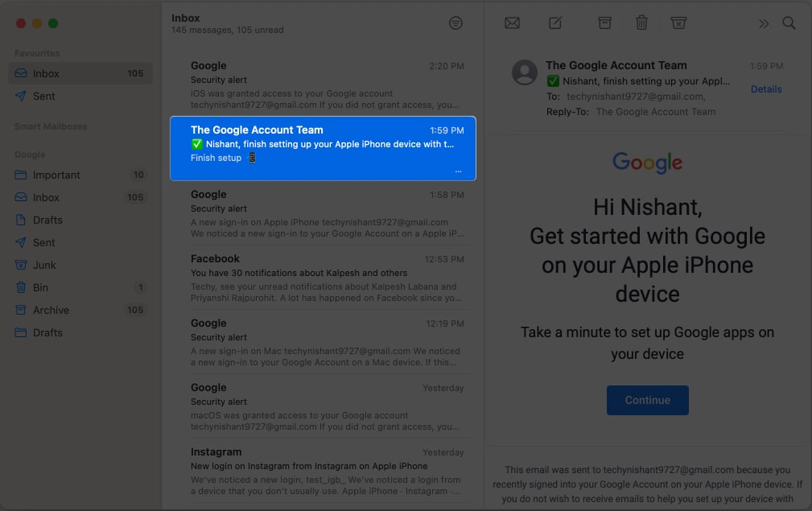Collapse the Google account section
This screenshot has height=511, width=812.
(x=30, y=155)
